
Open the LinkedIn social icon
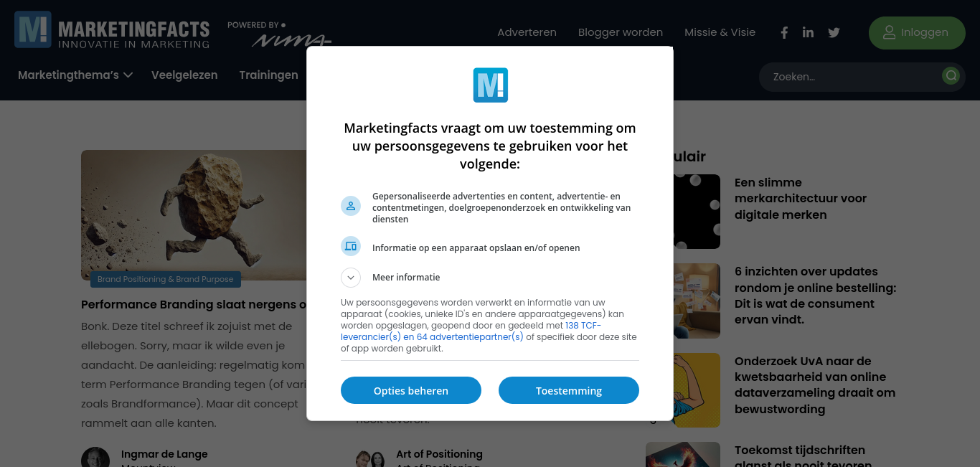808,32
